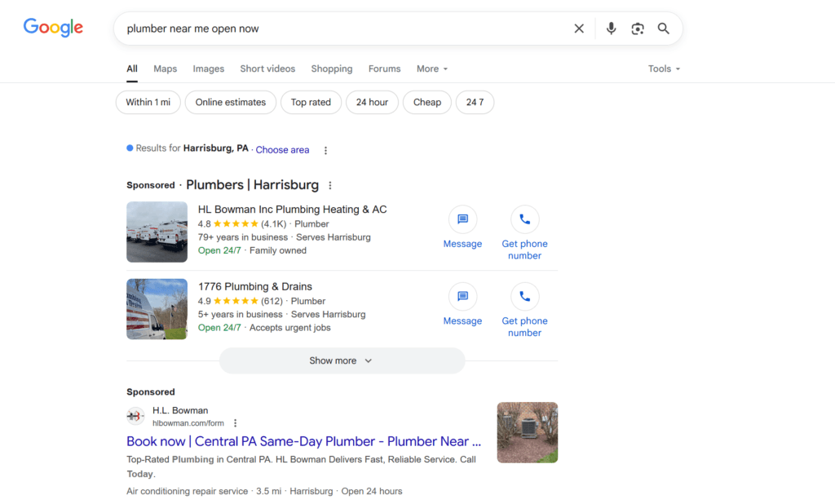Open the Shopping tab
The image size is (835, 504).
click(332, 69)
